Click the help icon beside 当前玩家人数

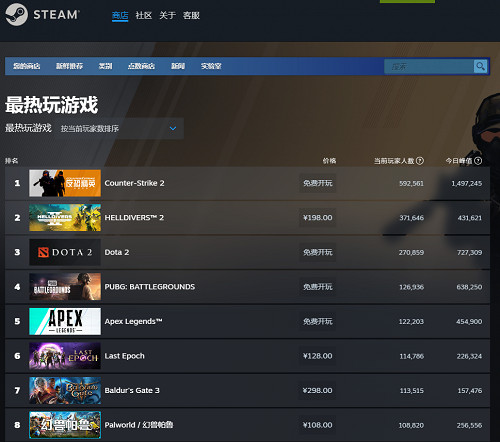click(420, 161)
